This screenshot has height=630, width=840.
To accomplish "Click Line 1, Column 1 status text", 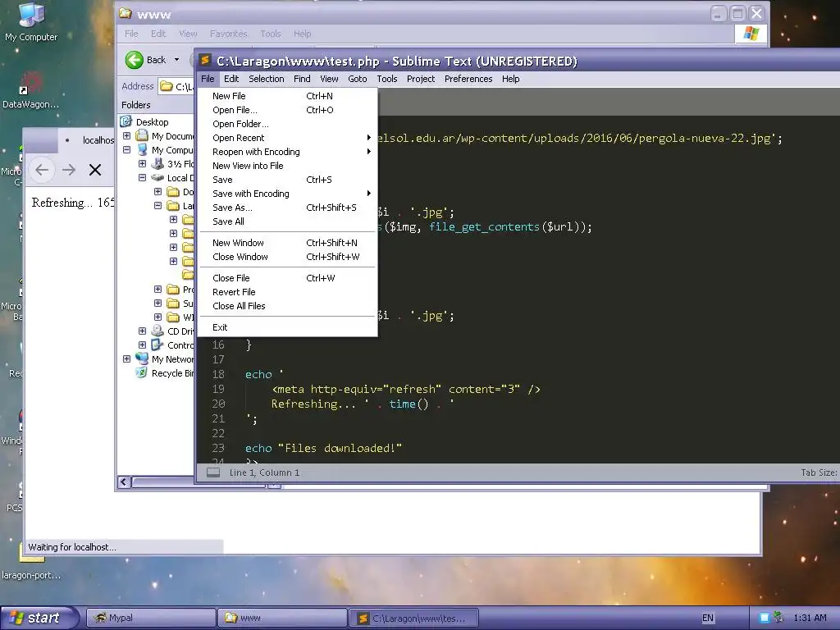I will tap(264, 472).
